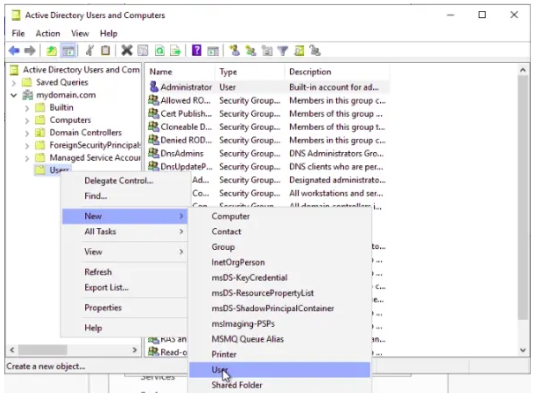Click the green Refresh toolbar icon

point(160,50)
